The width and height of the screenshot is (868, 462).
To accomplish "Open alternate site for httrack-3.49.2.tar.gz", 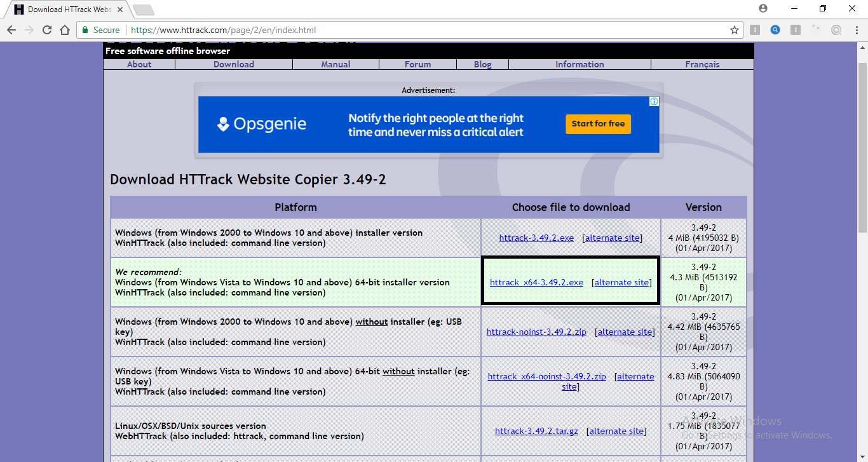I will click(616, 431).
